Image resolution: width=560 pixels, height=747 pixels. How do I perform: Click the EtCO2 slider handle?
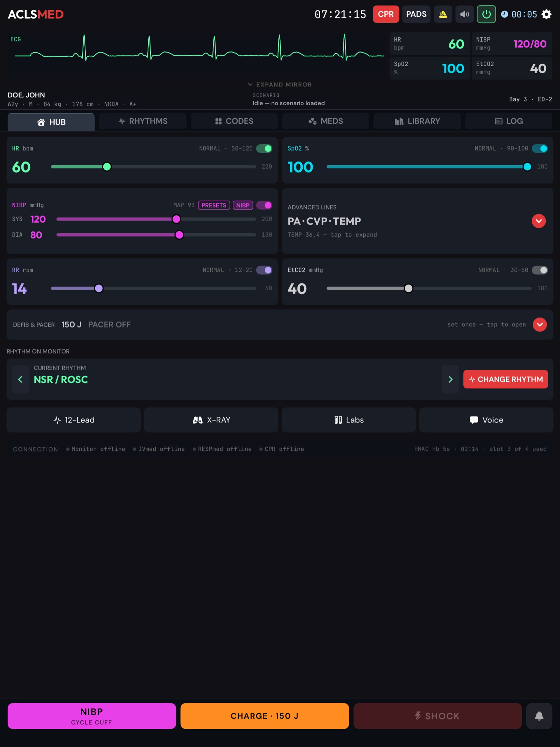pos(408,288)
